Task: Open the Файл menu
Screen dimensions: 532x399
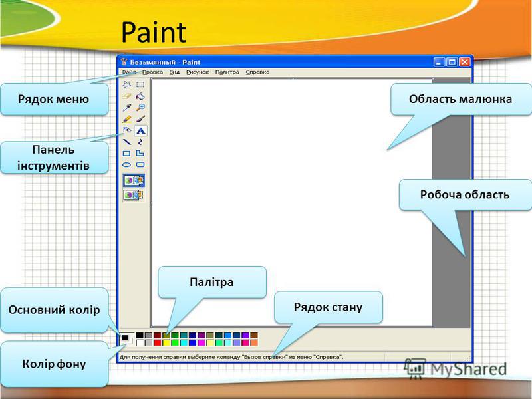Action: coord(128,72)
